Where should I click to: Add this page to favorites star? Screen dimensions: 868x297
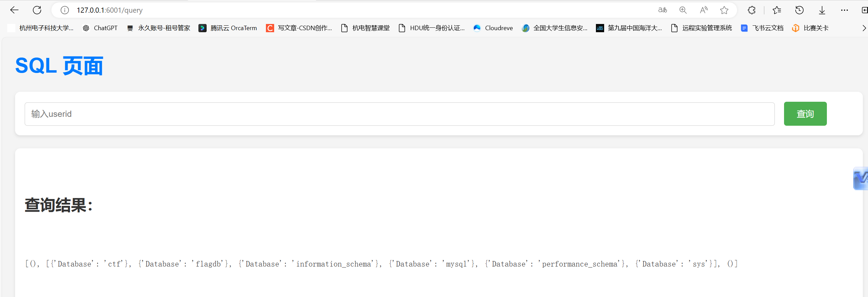724,10
